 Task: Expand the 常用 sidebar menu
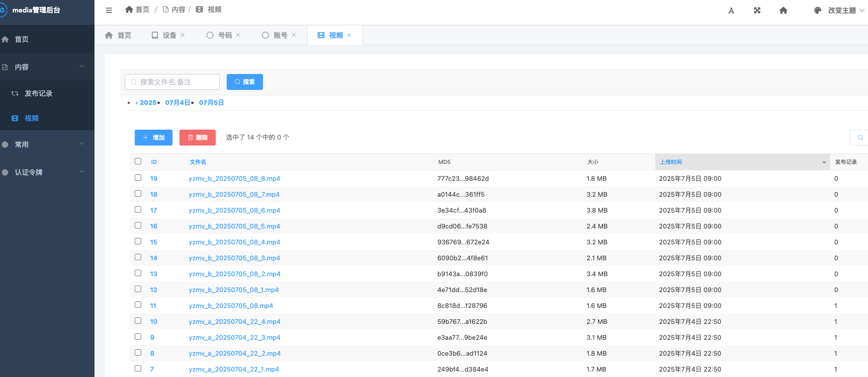pos(47,145)
